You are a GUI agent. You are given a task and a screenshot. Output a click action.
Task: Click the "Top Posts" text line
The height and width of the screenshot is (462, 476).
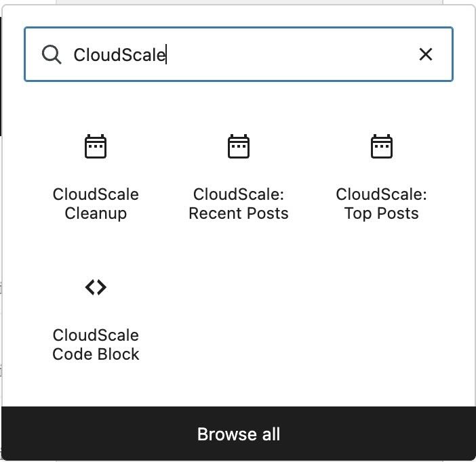382,214
